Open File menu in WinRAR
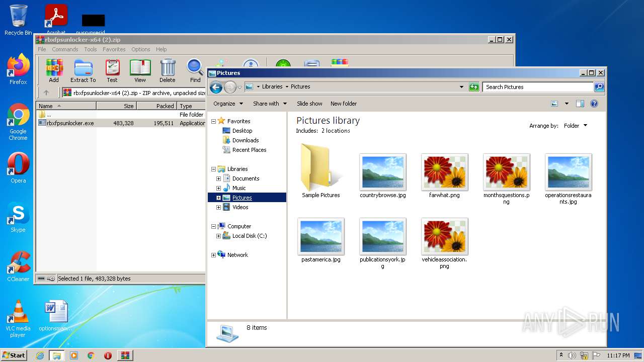 tap(42, 49)
